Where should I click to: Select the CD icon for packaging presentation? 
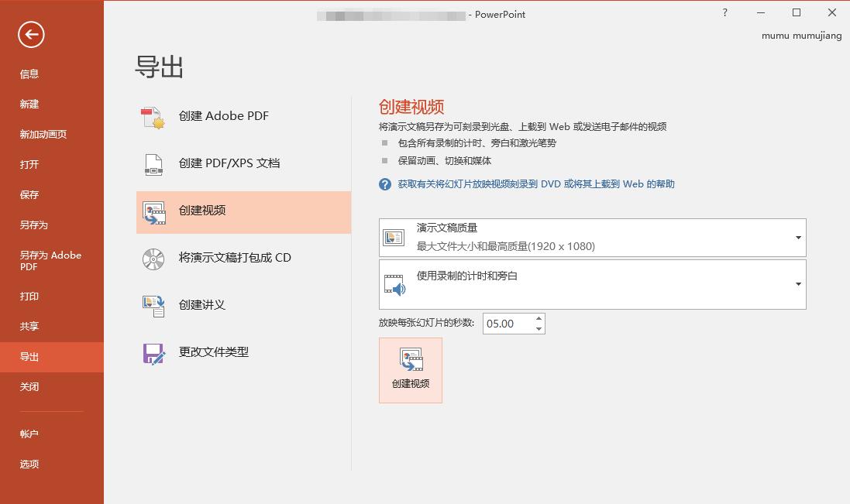(154, 258)
